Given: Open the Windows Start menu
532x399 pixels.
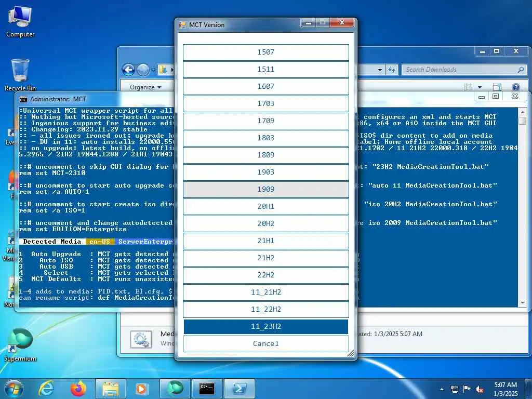Looking at the screenshot, I should [x=14, y=389].
